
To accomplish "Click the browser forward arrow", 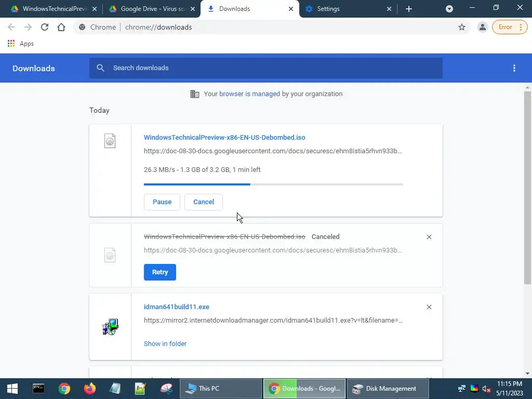I will 28,27.
